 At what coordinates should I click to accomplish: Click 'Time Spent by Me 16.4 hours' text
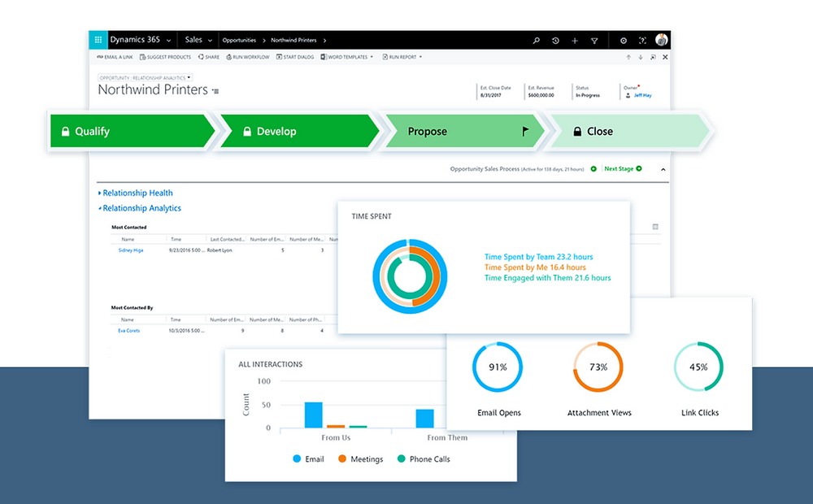coord(535,267)
